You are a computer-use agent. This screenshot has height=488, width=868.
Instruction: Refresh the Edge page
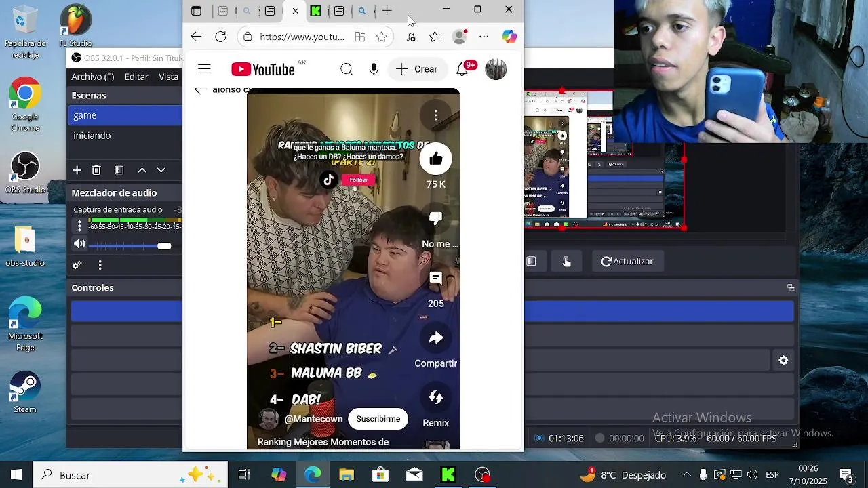(220, 37)
